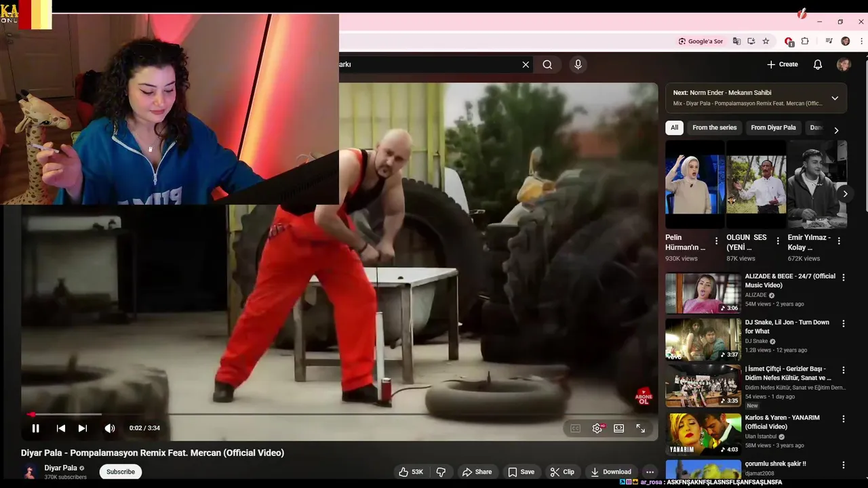Save the video to a playlist
868x488 pixels.
pos(521,472)
